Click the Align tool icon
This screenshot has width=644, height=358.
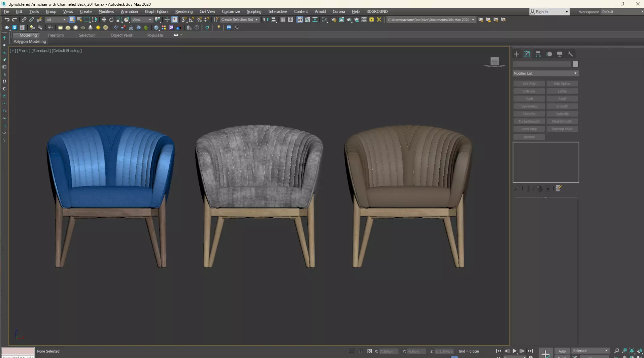click(274, 20)
